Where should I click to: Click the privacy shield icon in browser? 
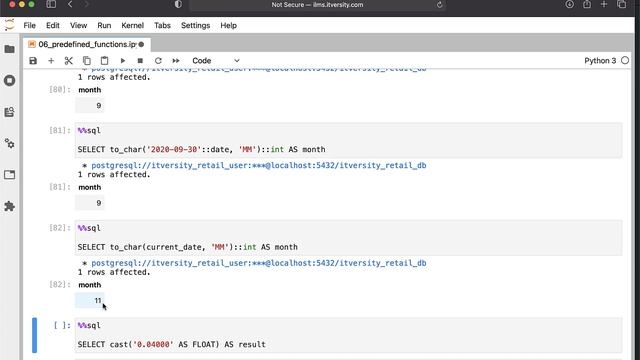coord(178,4)
